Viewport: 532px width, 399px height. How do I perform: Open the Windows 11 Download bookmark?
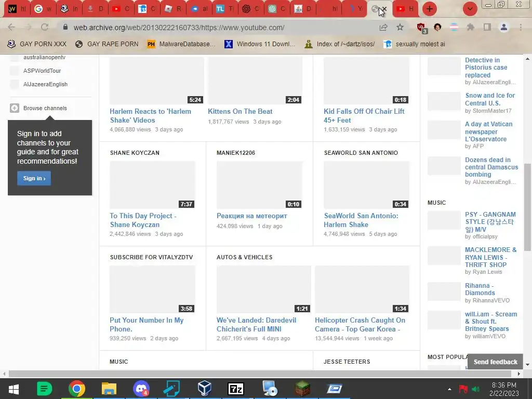coord(260,44)
